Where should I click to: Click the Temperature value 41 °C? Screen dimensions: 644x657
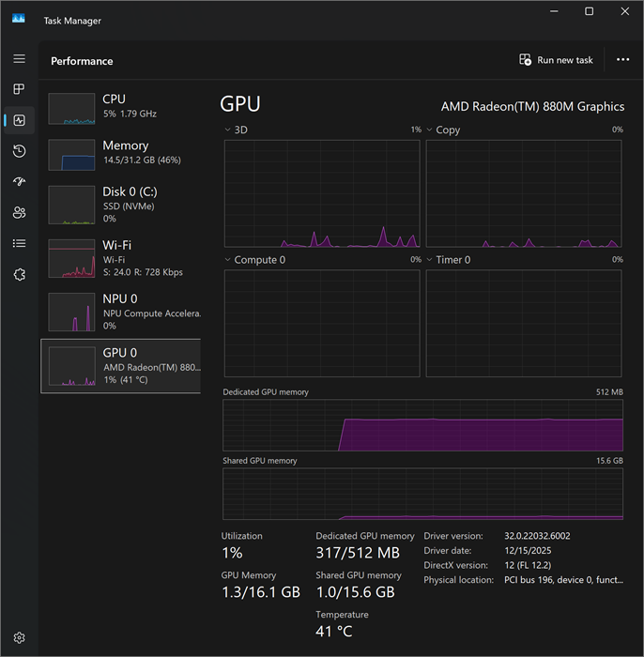pos(334,632)
